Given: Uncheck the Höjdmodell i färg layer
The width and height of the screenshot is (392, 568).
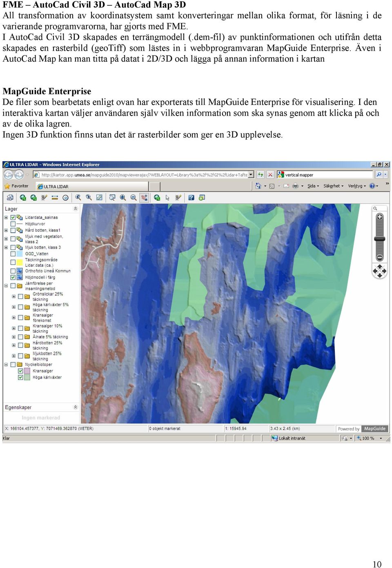Looking at the screenshot, I should point(13,277).
